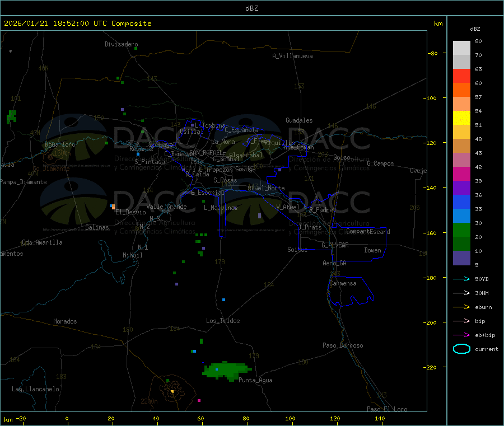The height and width of the screenshot is (426, 504).
Task: Click the 'Divisadero' map label
Action: click(121, 44)
